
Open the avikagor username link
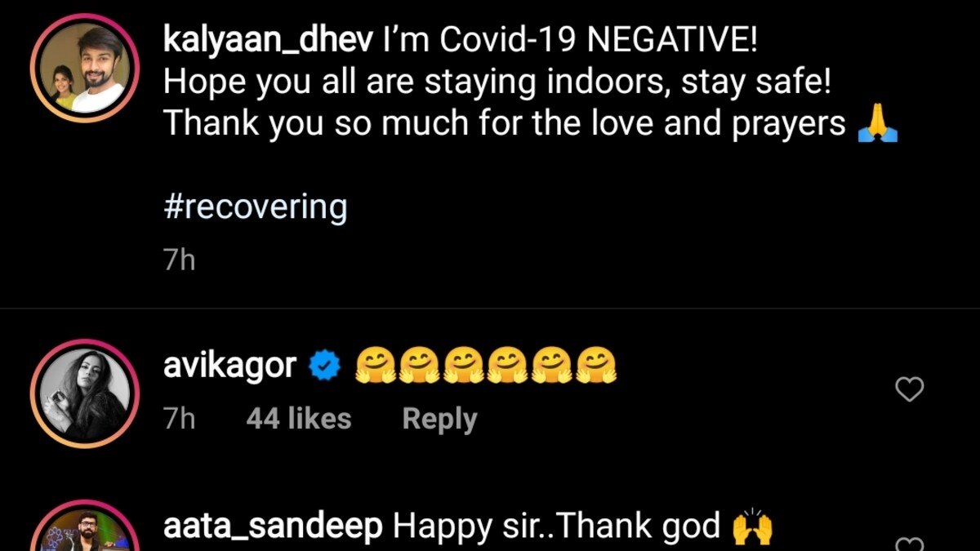point(230,367)
